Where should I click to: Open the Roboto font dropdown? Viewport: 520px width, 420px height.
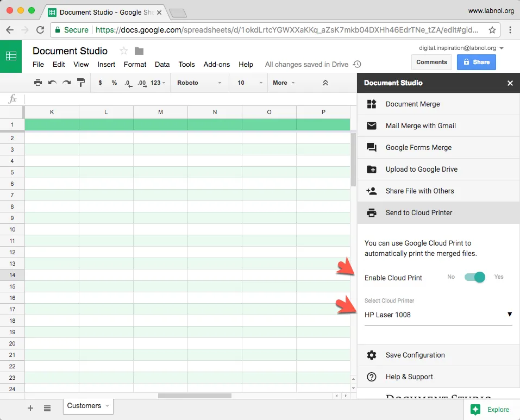tap(199, 83)
